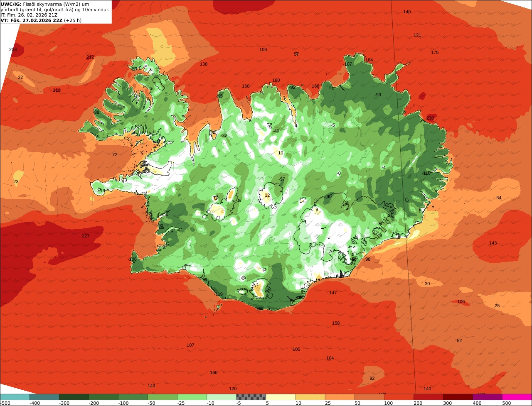This screenshot has height=406, width=532.
Task: Click the flux value 138 on the map
Action: (x=204, y=64)
